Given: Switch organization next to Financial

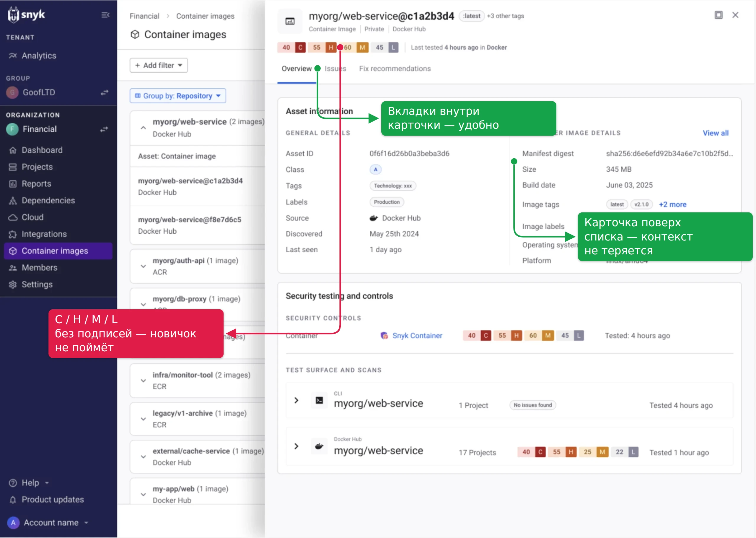Looking at the screenshot, I should 104,129.
